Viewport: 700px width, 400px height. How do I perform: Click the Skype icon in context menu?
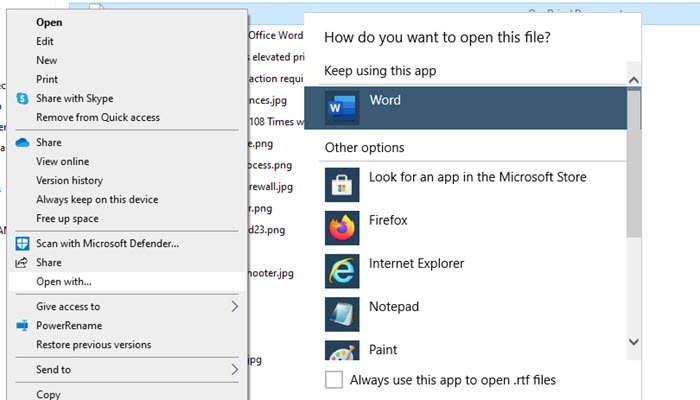(22, 99)
